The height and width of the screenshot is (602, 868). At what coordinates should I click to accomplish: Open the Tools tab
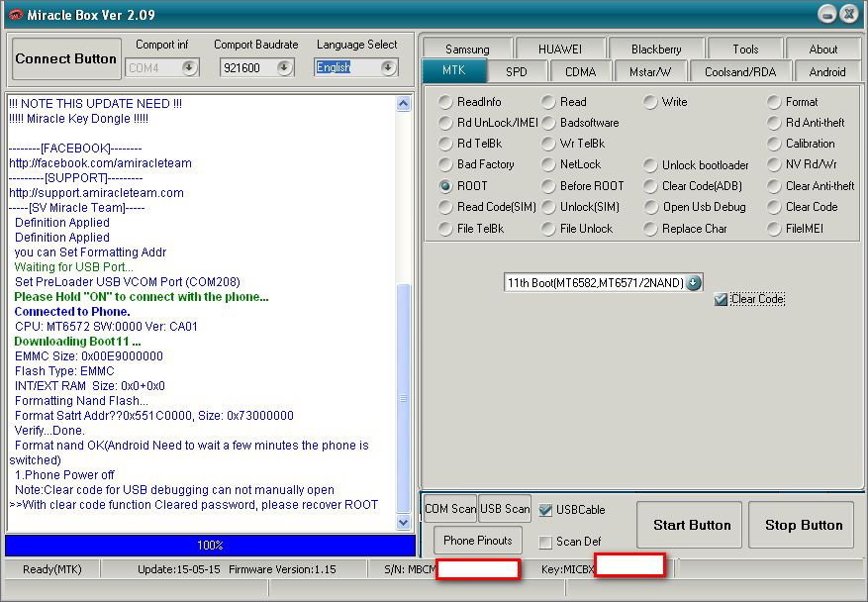click(x=745, y=50)
